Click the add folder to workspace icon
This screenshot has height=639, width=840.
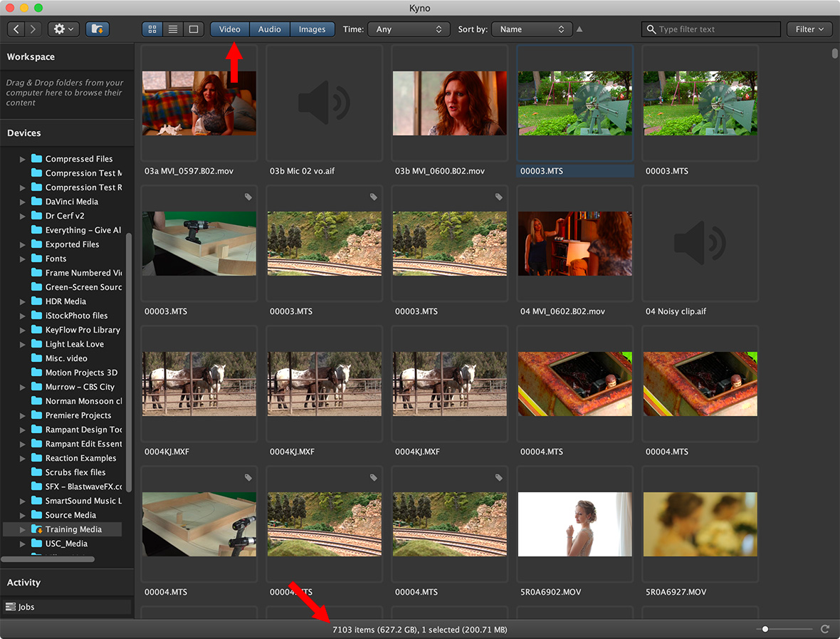click(x=97, y=29)
